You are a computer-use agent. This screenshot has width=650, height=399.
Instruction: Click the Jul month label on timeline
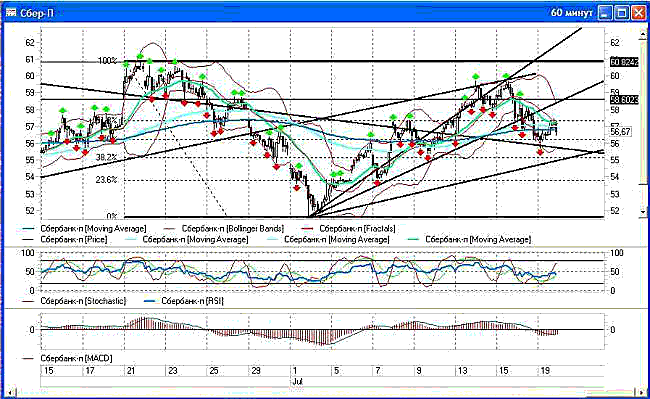click(297, 382)
